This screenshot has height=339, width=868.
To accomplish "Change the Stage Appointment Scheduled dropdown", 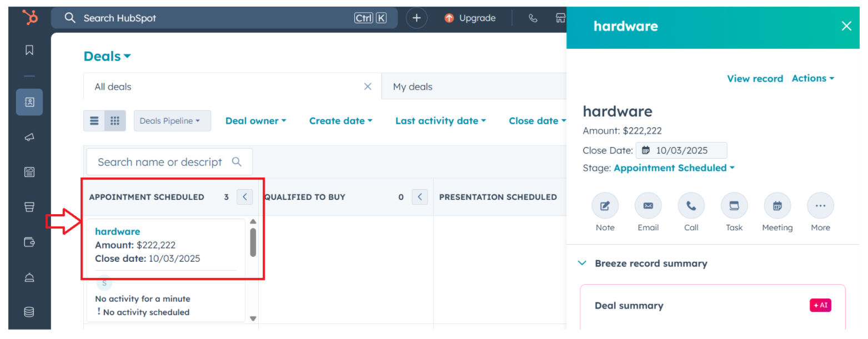I will [x=674, y=168].
